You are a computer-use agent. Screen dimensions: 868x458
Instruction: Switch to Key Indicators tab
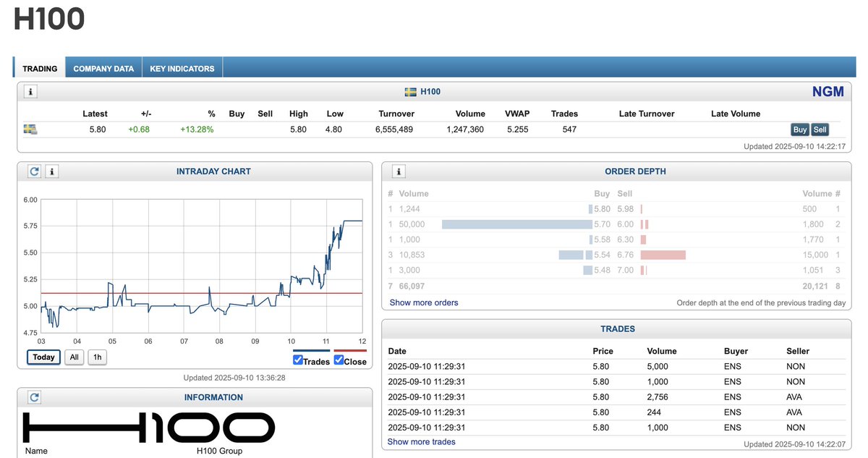182,68
